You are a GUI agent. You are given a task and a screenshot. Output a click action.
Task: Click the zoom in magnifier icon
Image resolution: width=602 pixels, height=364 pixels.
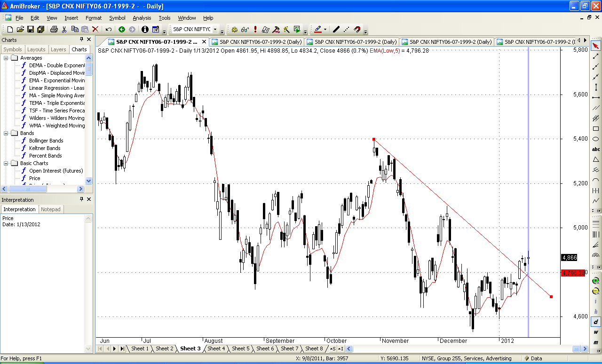click(596, 280)
